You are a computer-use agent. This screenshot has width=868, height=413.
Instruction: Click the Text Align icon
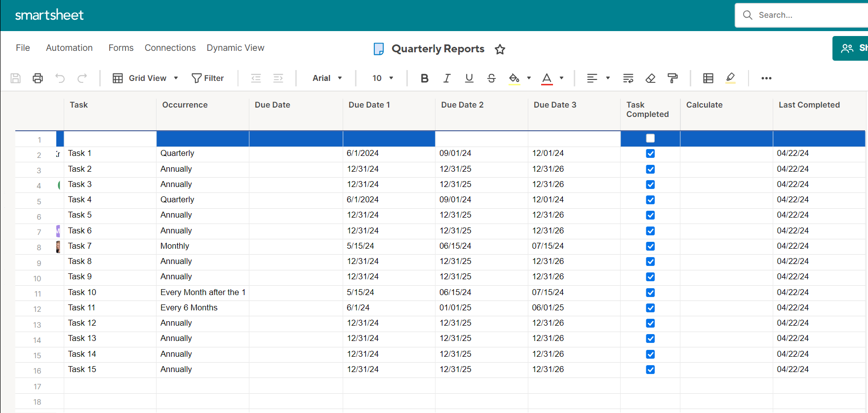tap(592, 78)
